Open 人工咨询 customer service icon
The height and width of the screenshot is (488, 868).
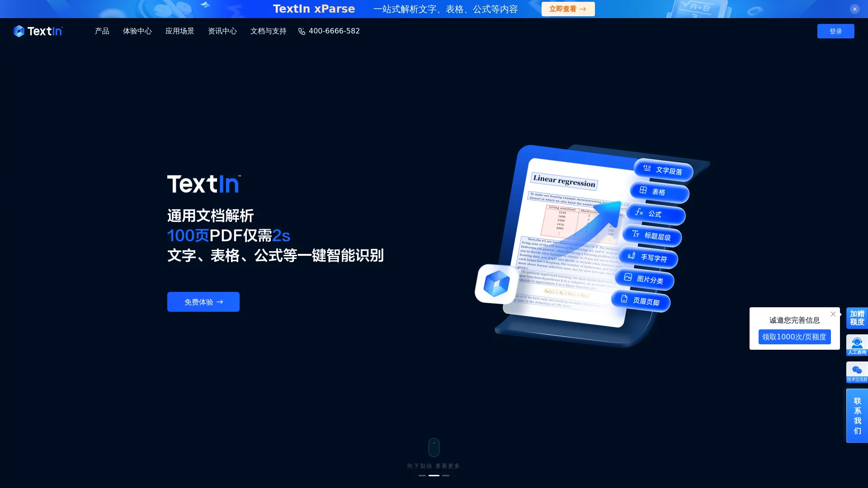(857, 345)
